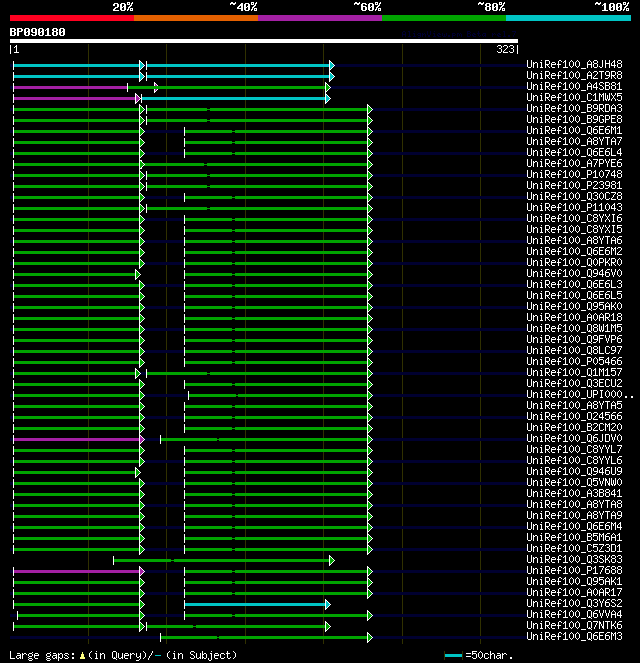Click the purple alignment segment in UniRef100_Q6JDV0 row
This screenshot has width=640, height=663.
coord(77,439)
